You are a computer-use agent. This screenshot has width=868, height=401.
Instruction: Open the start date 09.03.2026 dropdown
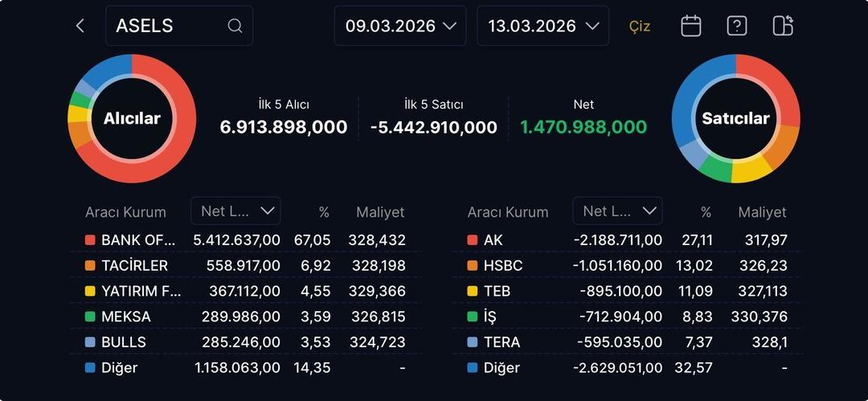[x=400, y=26]
